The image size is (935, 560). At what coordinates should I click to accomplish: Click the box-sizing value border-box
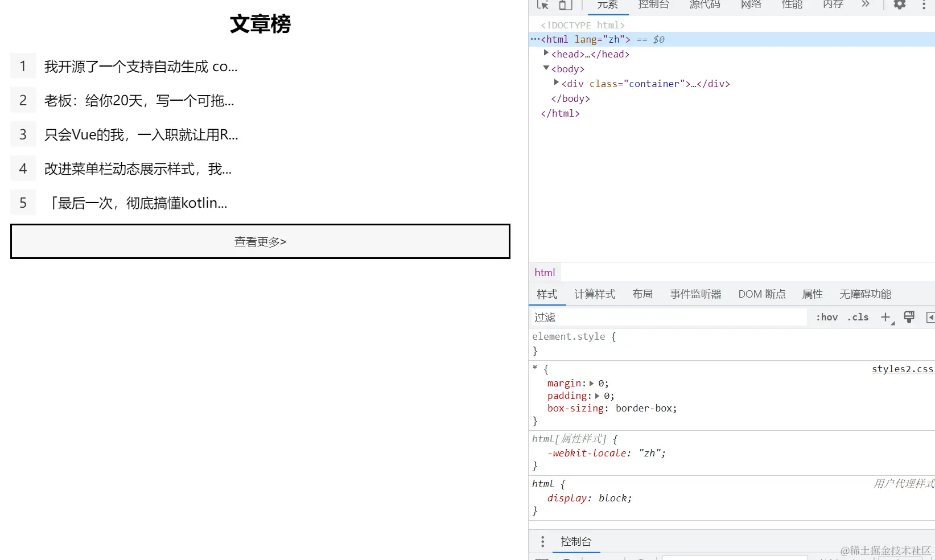coord(644,409)
